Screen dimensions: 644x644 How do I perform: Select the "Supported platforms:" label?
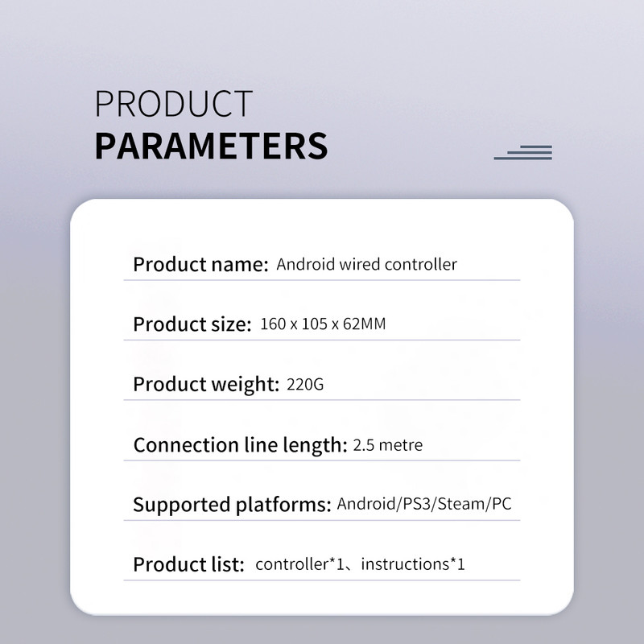(232, 505)
